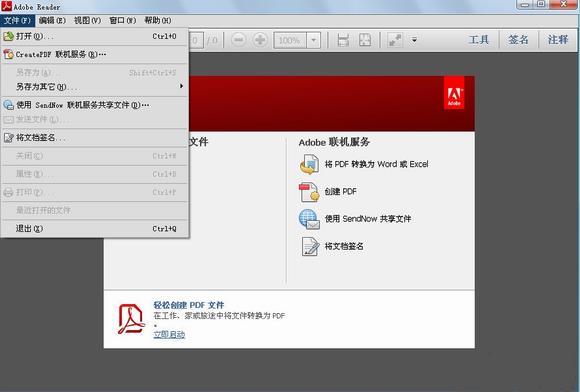Open the 签名 pane
The height and width of the screenshot is (392, 580).
(518, 40)
